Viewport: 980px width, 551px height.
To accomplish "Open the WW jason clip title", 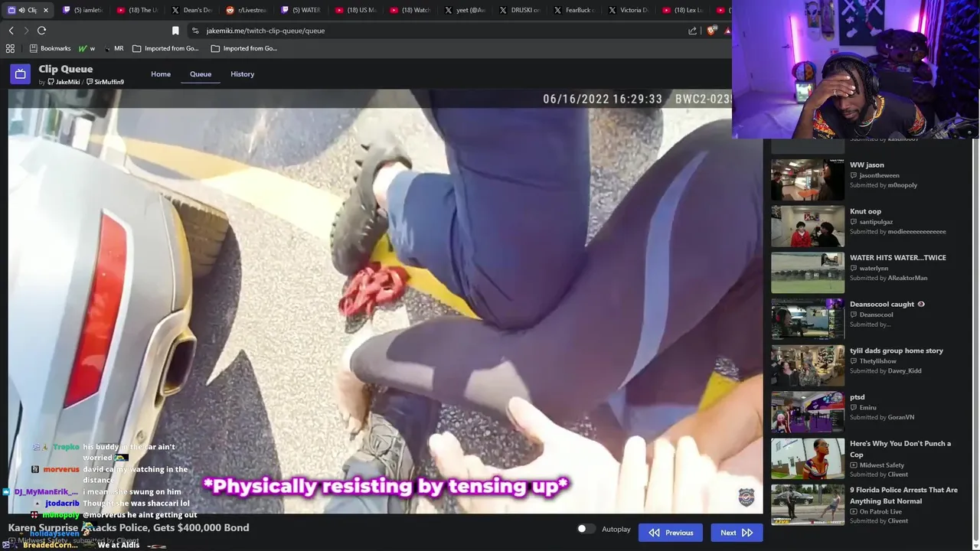I will point(867,165).
